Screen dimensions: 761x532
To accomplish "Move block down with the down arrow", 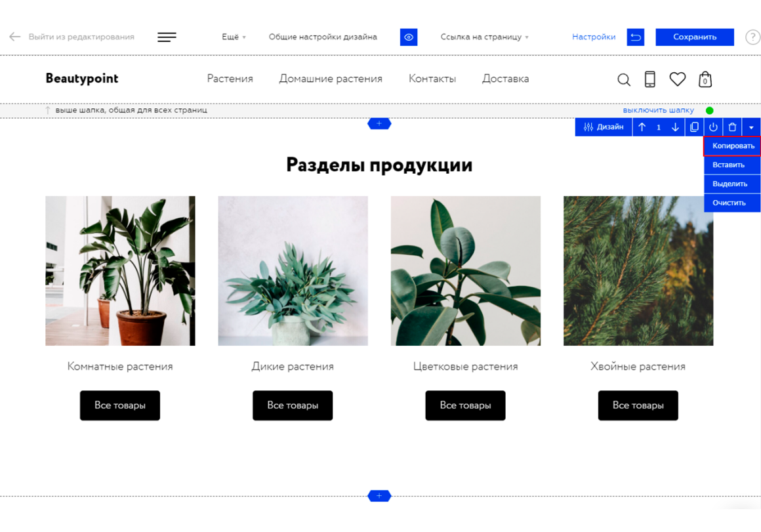I will (675, 127).
